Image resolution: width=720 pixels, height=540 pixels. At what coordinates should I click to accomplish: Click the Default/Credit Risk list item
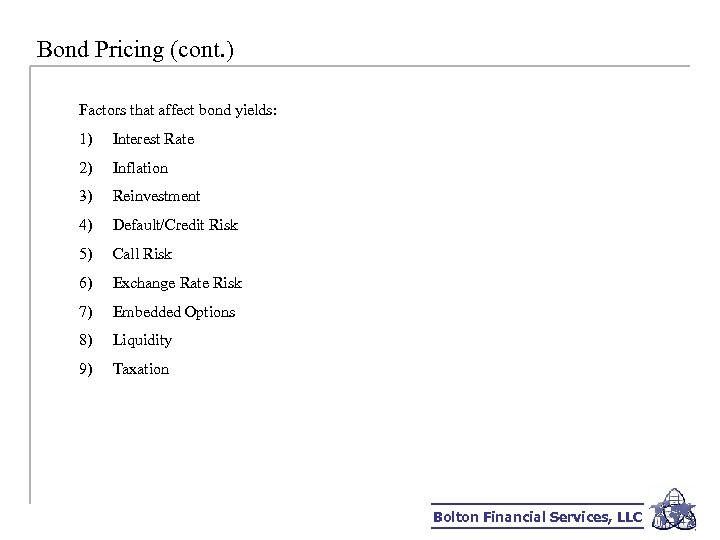click(175, 225)
